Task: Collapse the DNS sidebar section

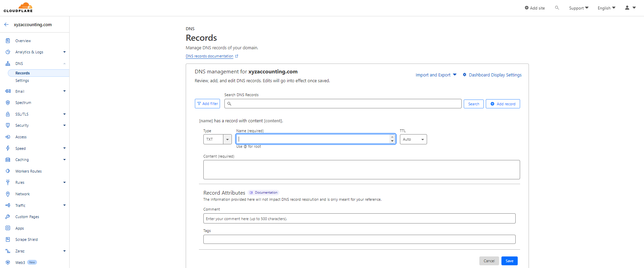Action: [64, 64]
